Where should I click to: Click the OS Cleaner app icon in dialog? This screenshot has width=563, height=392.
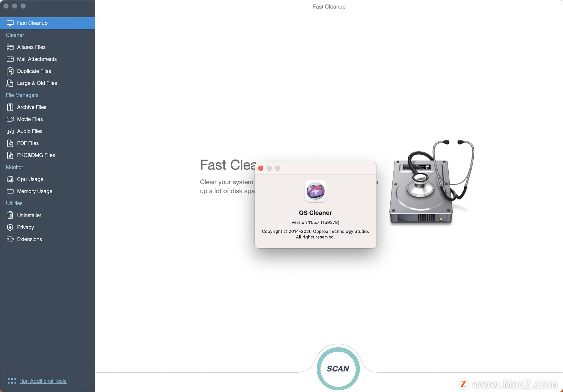tap(316, 191)
